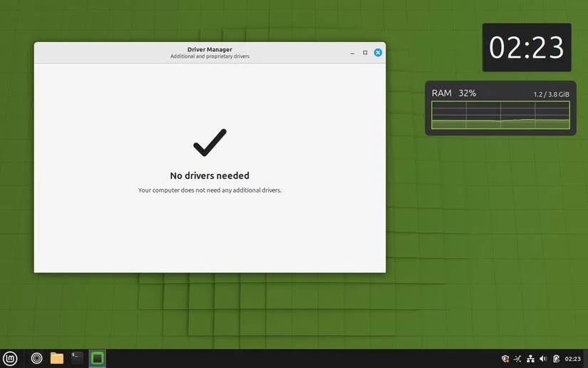Open the Files folder launcher
The width and height of the screenshot is (588, 368).
(57, 359)
